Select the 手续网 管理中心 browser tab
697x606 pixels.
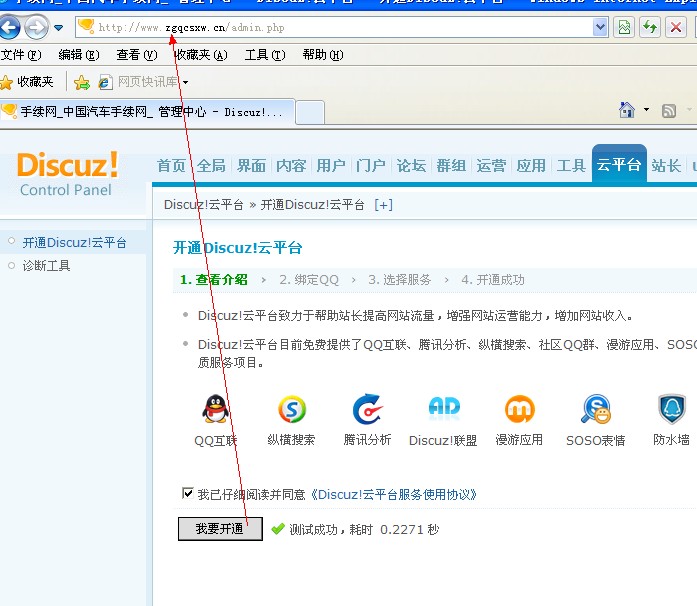click(x=147, y=112)
